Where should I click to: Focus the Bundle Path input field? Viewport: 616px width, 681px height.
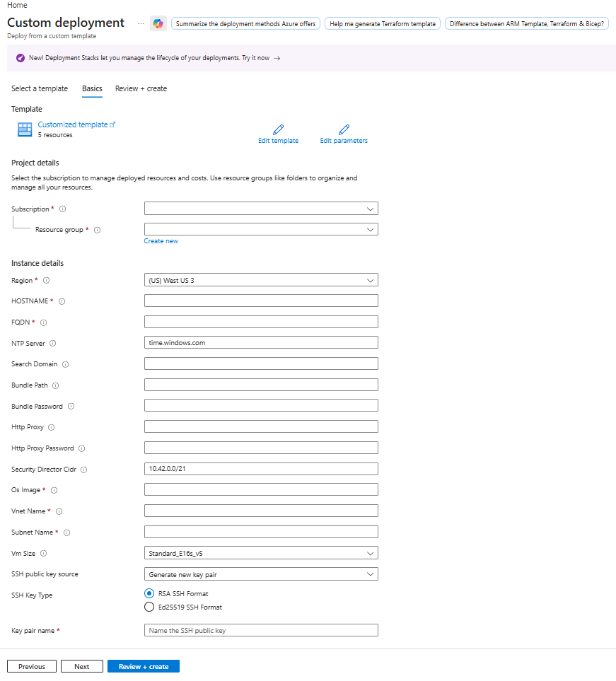pos(261,385)
